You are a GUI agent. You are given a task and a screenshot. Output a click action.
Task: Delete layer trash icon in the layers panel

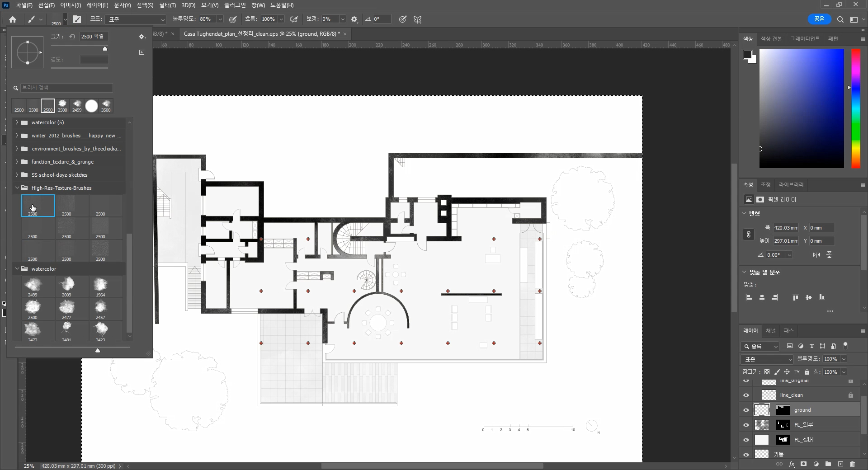tap(852, 464)
